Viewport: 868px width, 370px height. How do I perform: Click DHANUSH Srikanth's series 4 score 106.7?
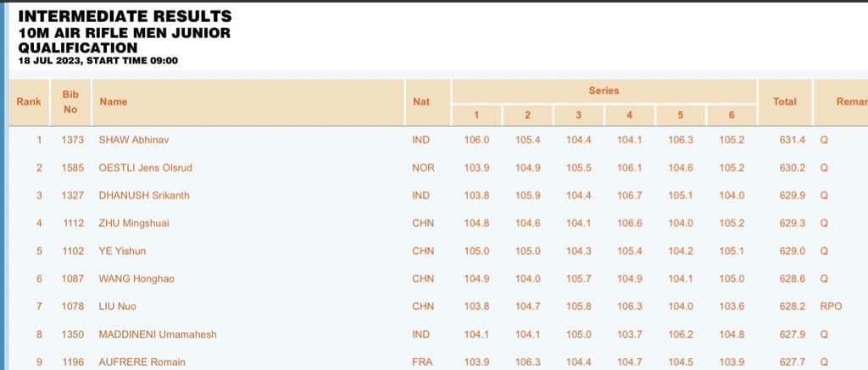pyautogui.click(x=630, y=196)
